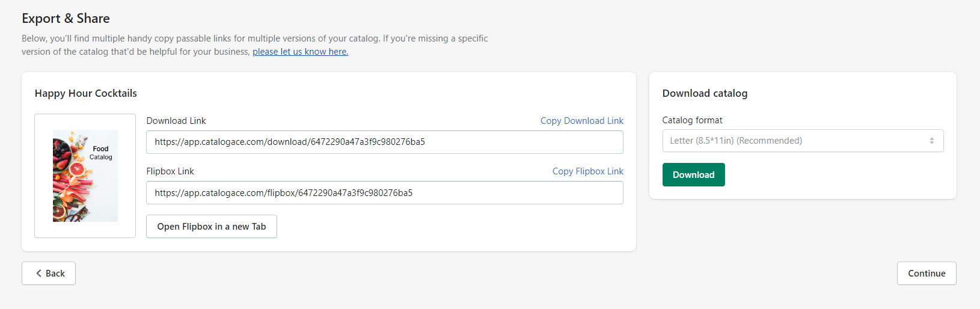Click the "Download catalog" panel heading

[705, 93]
